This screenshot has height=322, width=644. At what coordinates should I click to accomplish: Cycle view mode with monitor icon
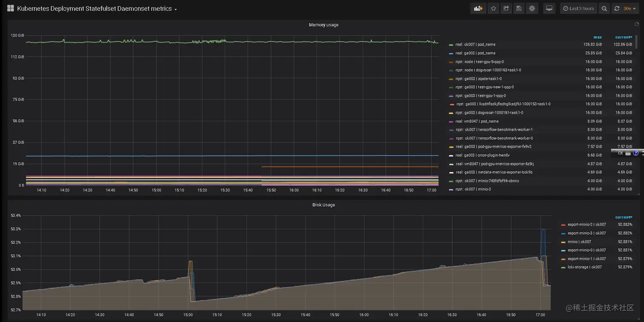coord(549,9)
